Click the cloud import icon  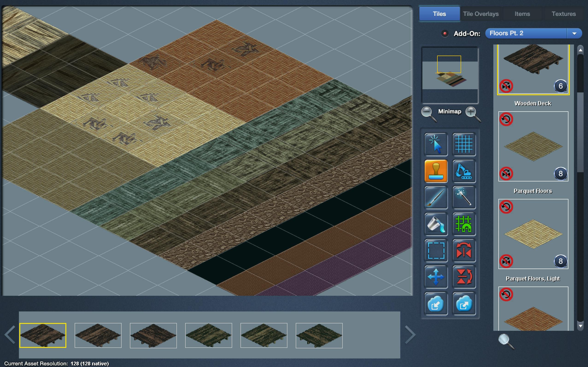coord(436,304)
